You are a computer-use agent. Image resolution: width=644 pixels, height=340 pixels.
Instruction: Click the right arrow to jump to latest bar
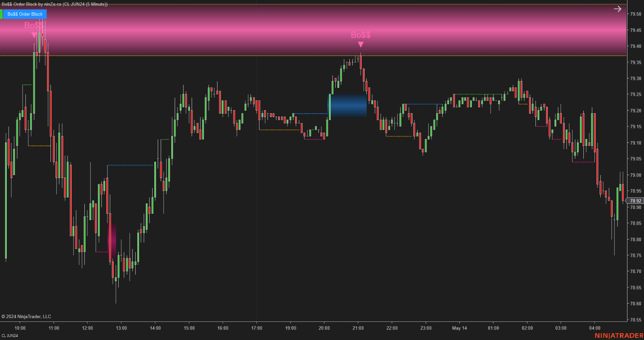(x=617, y=8)
